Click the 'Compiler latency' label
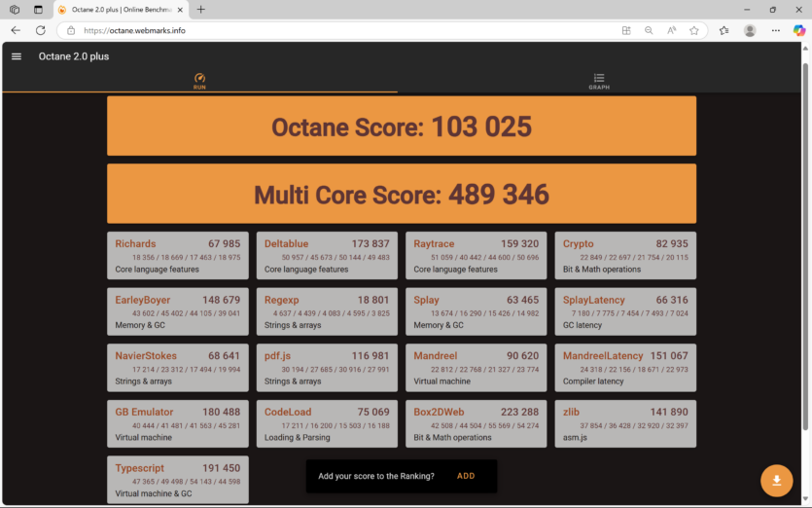Viewport: 812px width, 508px height. point(593,381)
